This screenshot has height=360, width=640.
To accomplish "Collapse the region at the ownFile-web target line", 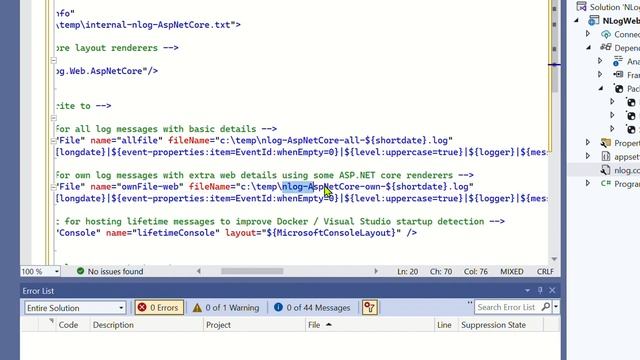I will 53,187.
